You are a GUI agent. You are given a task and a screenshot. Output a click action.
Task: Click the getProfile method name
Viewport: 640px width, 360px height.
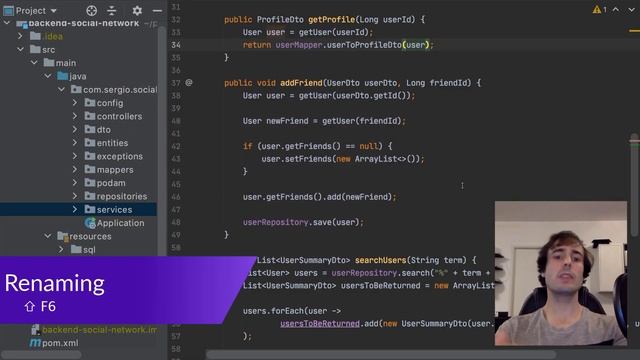tap(331, 20)
